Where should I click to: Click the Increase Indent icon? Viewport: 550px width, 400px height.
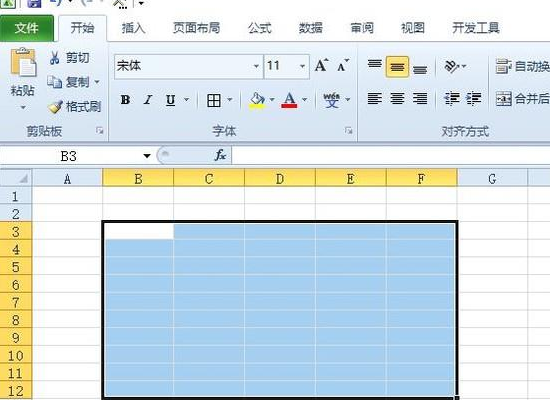[x=474, y=99]
